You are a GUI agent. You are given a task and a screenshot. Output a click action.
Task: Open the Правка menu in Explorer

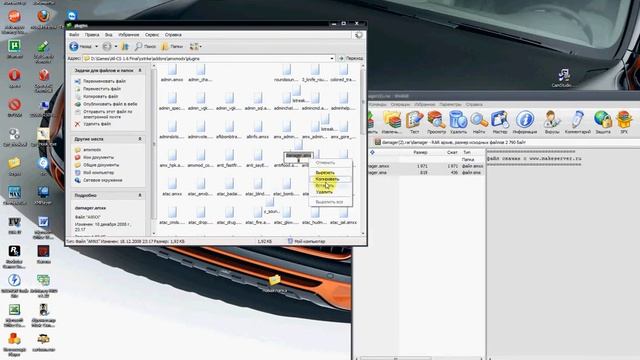pos(92,35)
